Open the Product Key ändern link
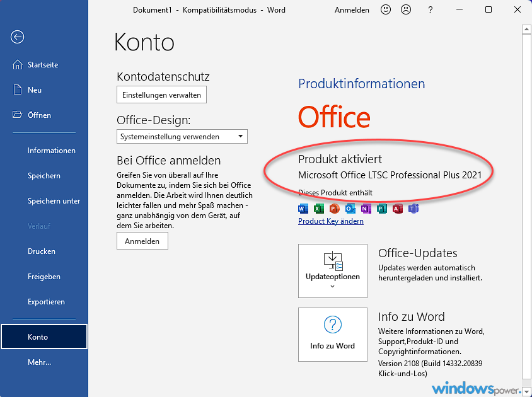Image resolution: width=532 pixels, height=397 pixels. (331, 221)
